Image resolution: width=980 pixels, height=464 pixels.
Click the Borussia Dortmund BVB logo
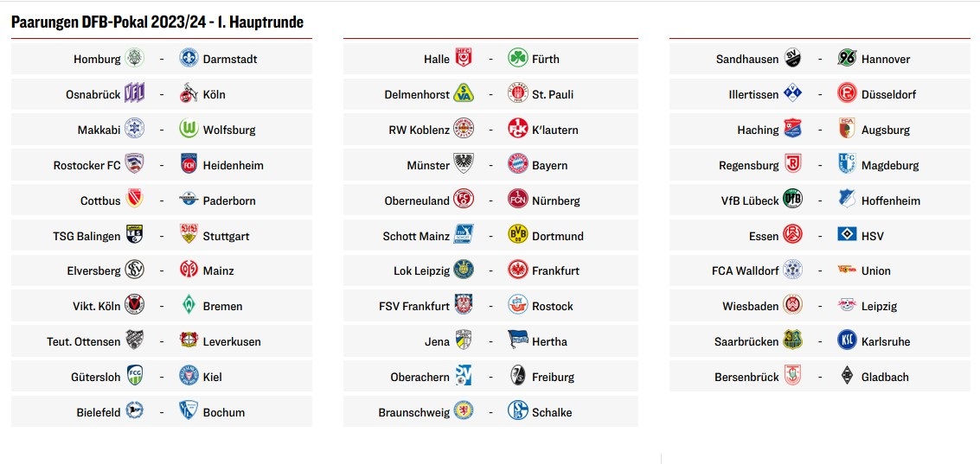tap(517, 235)
